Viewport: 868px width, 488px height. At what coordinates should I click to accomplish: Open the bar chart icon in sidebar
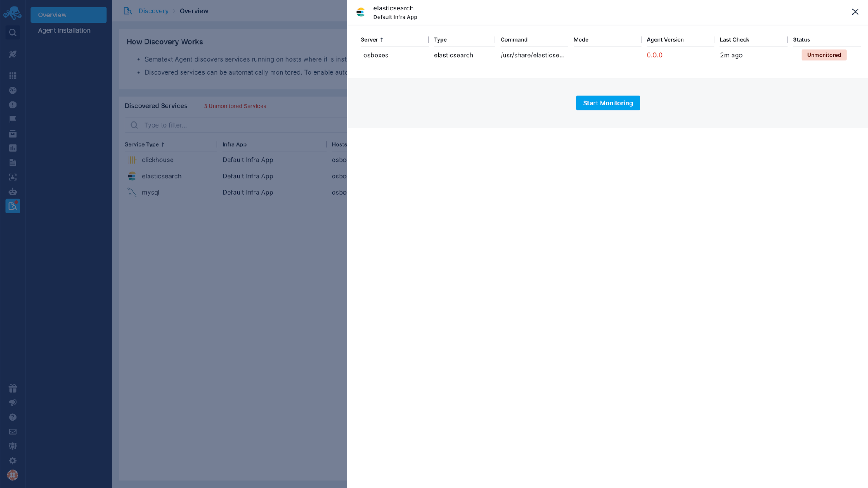tap(13, 148)
